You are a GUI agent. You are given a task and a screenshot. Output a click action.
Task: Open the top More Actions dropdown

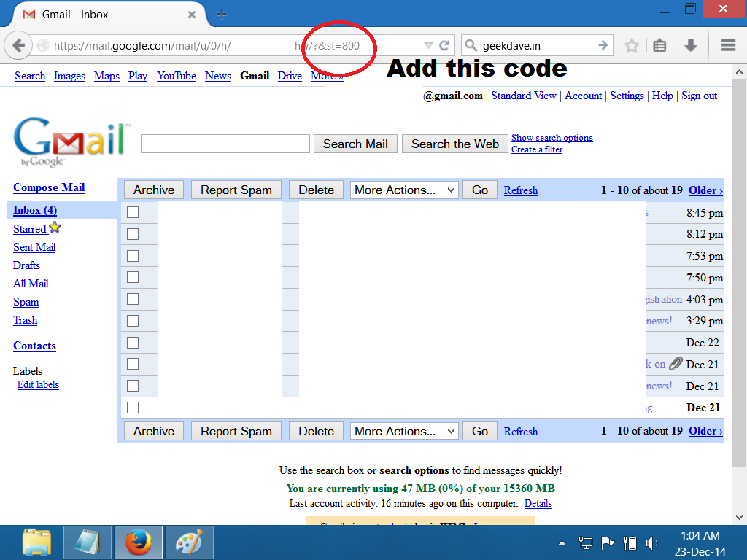pos(404,190)
